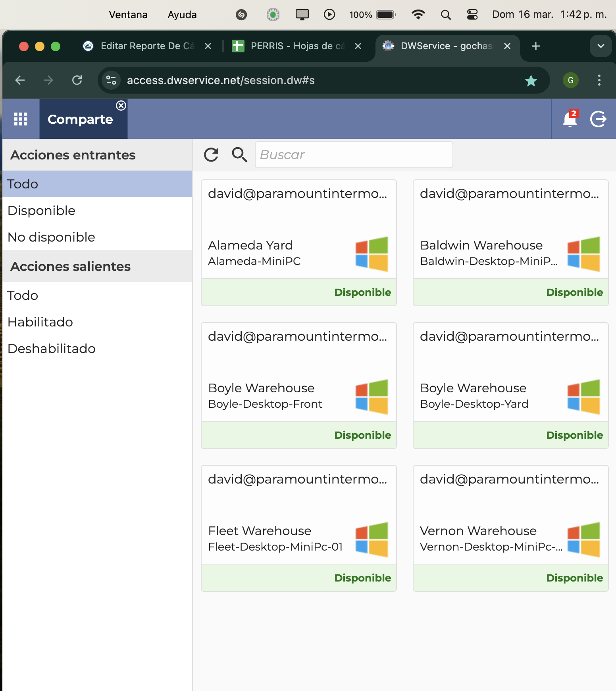This screenshot has height=691, width=616.
Task: View site information icon in address bar
Action: [x=112, y=81]
